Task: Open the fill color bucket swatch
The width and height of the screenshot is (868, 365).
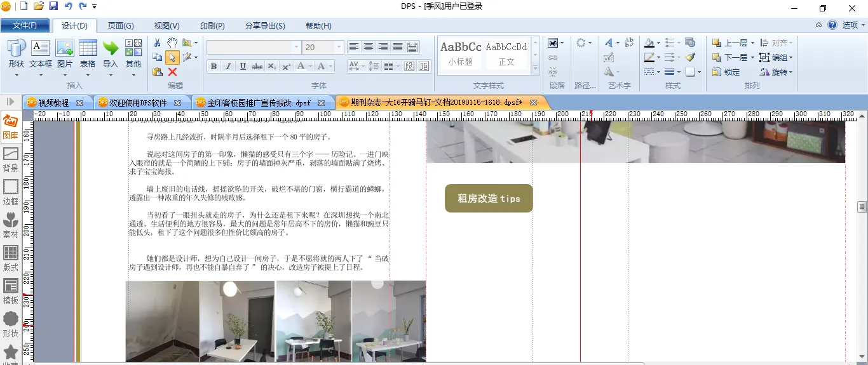Action: point(649,43)
